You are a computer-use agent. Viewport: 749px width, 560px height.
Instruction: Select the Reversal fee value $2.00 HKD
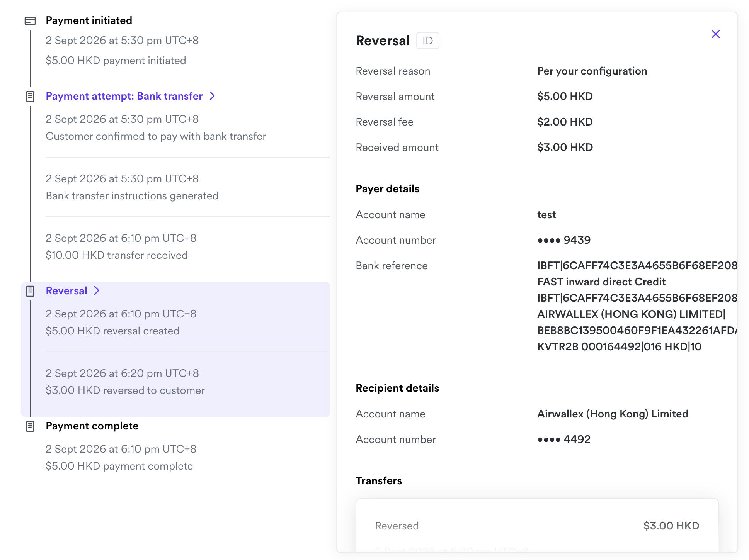pos(565,122)
